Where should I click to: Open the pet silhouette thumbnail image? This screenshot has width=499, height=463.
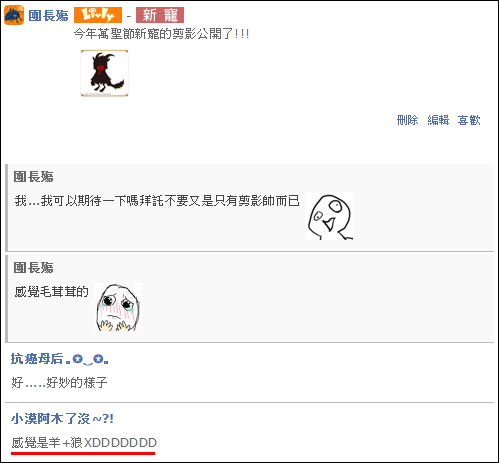tap(104, 73)
